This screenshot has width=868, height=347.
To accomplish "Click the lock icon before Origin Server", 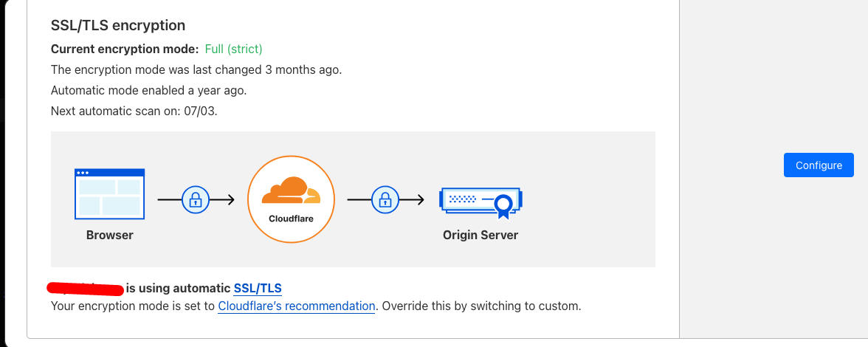I will click(385, 199).
